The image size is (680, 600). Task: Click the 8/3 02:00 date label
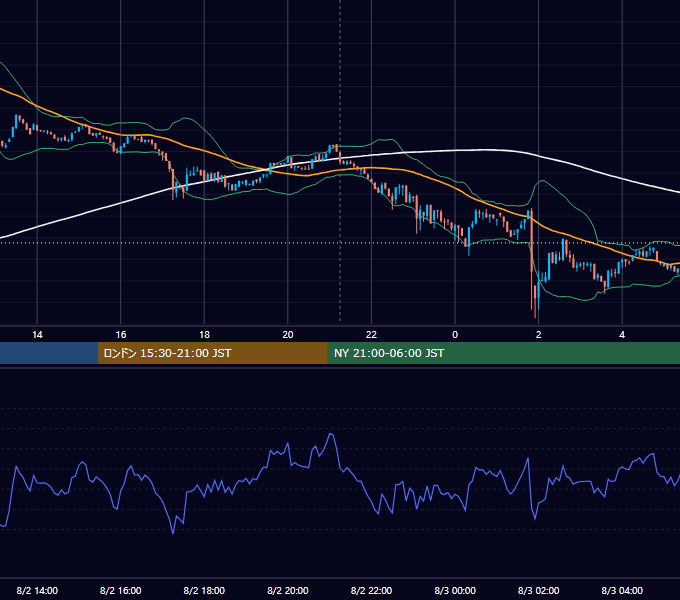pos(539,590)
